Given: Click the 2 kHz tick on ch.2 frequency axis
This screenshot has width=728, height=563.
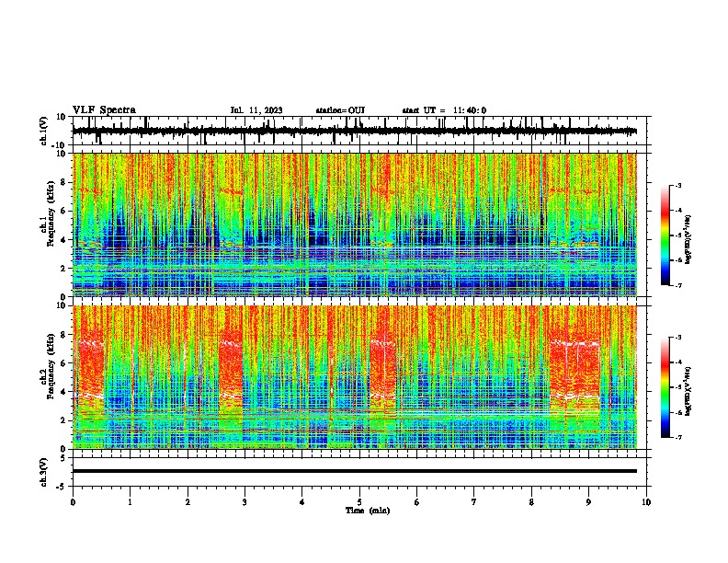Looking at the screenshot, I should [63, 420].
